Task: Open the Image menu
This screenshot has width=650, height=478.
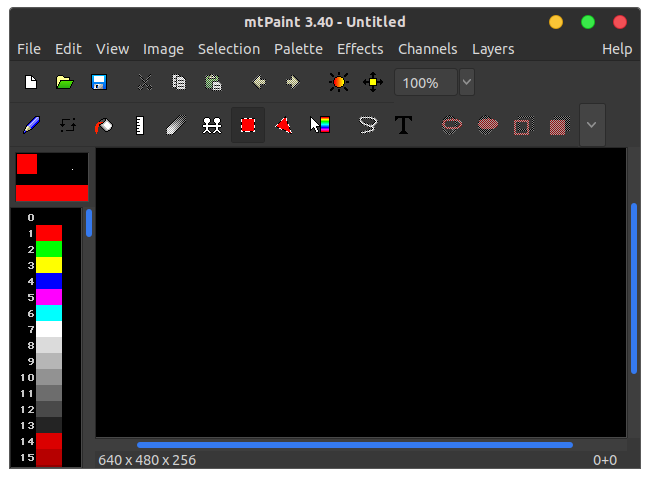Action: click(x=163, y=49)
